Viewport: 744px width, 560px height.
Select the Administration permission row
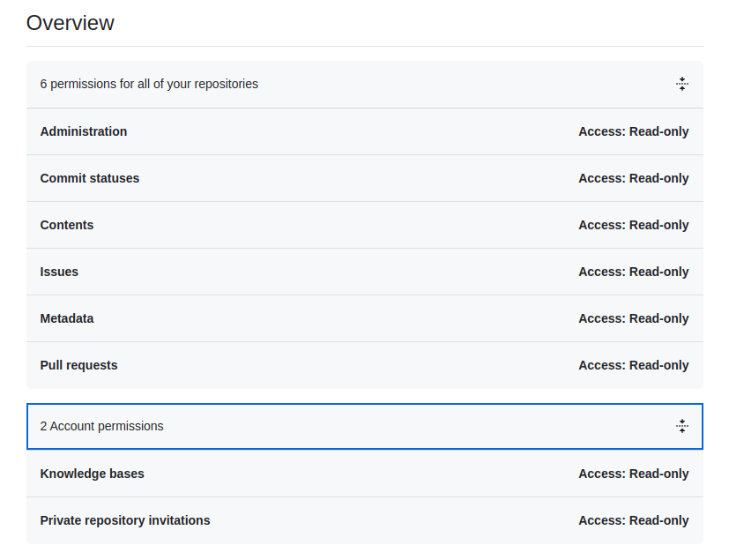pyautogui.click(x=84, y=131)
